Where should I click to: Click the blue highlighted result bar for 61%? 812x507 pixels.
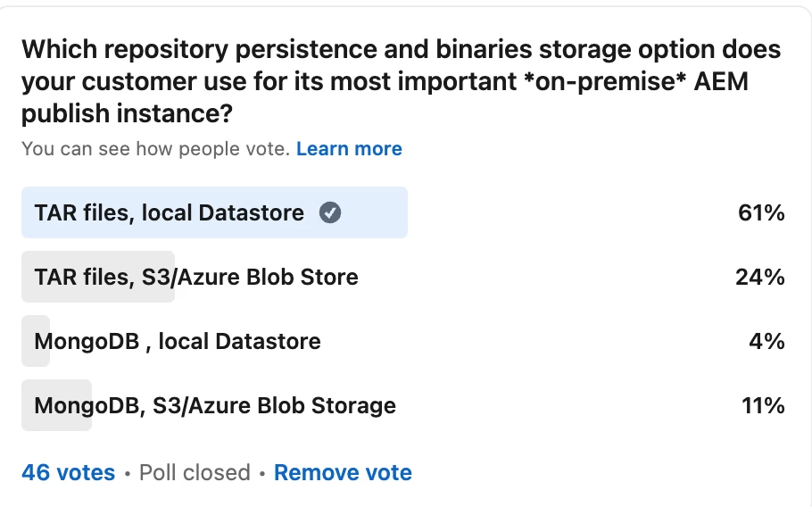(375, 213)
